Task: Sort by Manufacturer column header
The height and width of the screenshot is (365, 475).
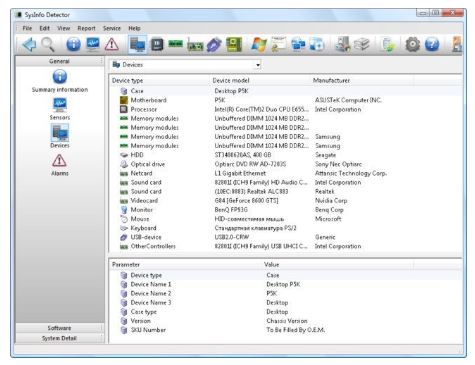Action: (362, 80)
